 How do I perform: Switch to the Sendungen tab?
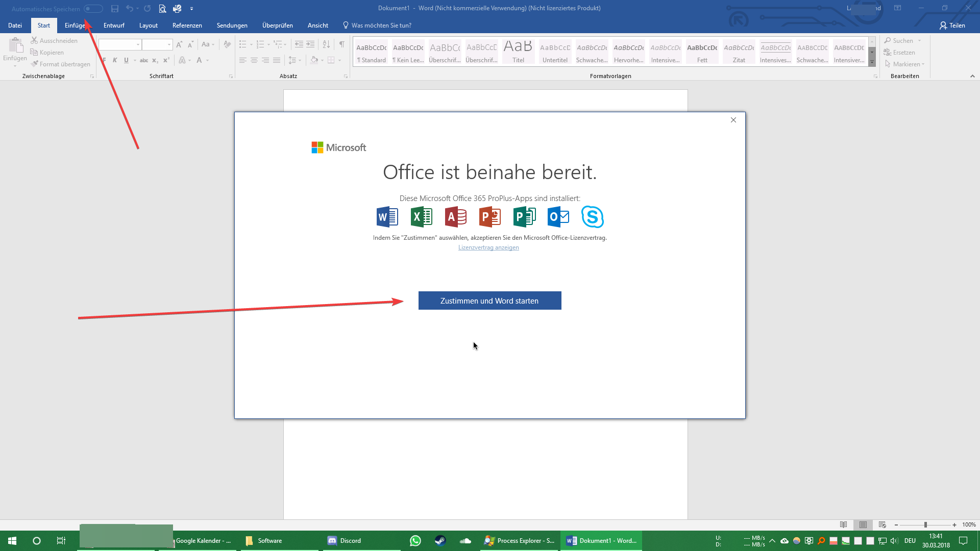pos(232,25)
